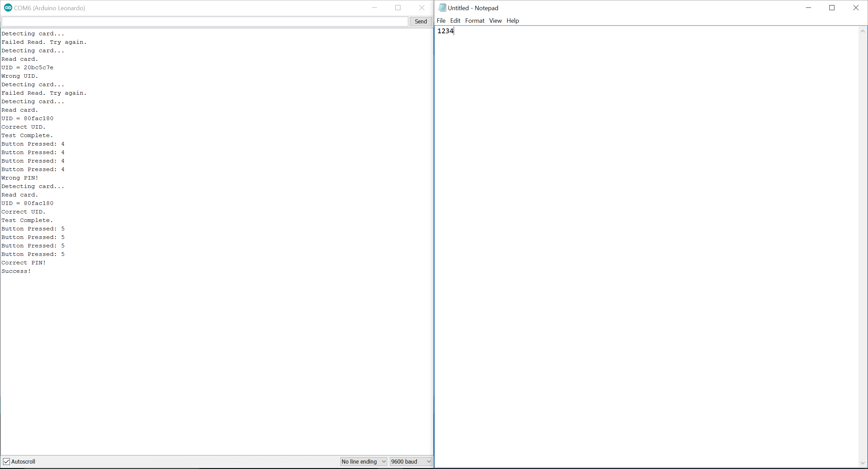
Task: Click Notepad scrollbar up arrow
Action: pos(863,31)
